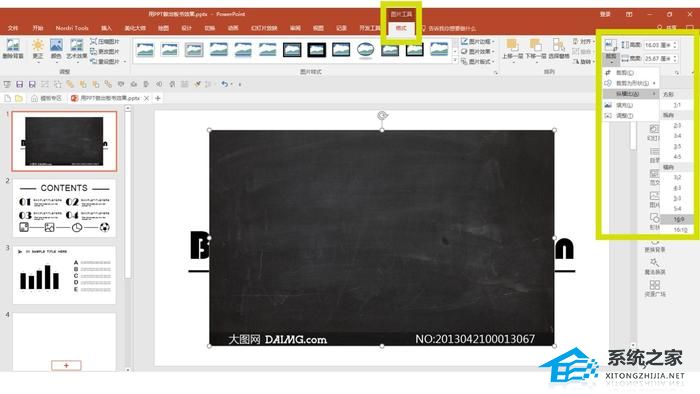Open the Picture Border dropdown
The image size is (700, 394).
tap(477, 41)
